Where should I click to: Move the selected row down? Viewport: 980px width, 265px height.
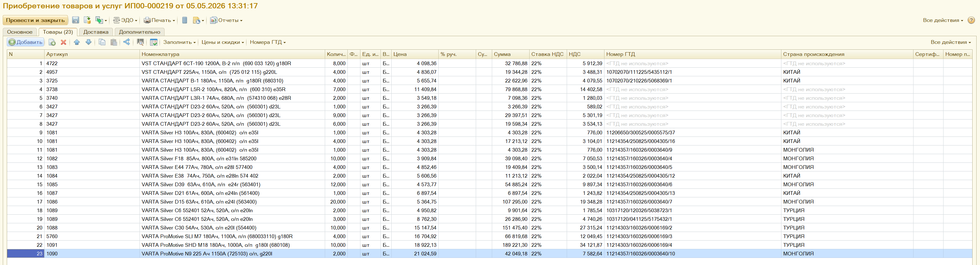pos(88,42)
